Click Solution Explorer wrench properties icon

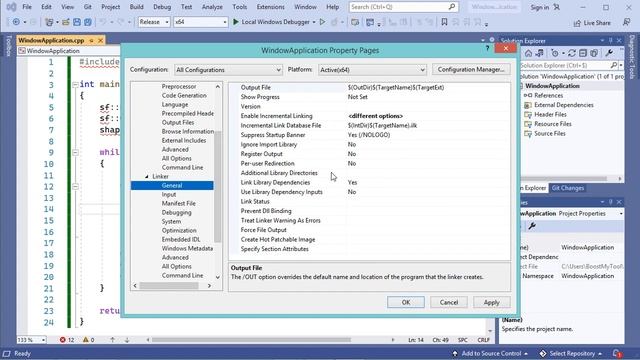pos(609,53)
